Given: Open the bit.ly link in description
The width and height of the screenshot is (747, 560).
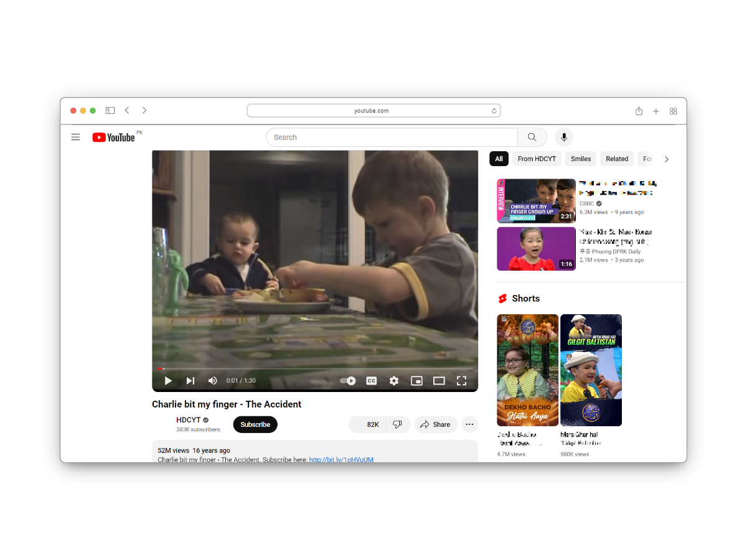Looking at the screenshot, I should pos(341,460).
